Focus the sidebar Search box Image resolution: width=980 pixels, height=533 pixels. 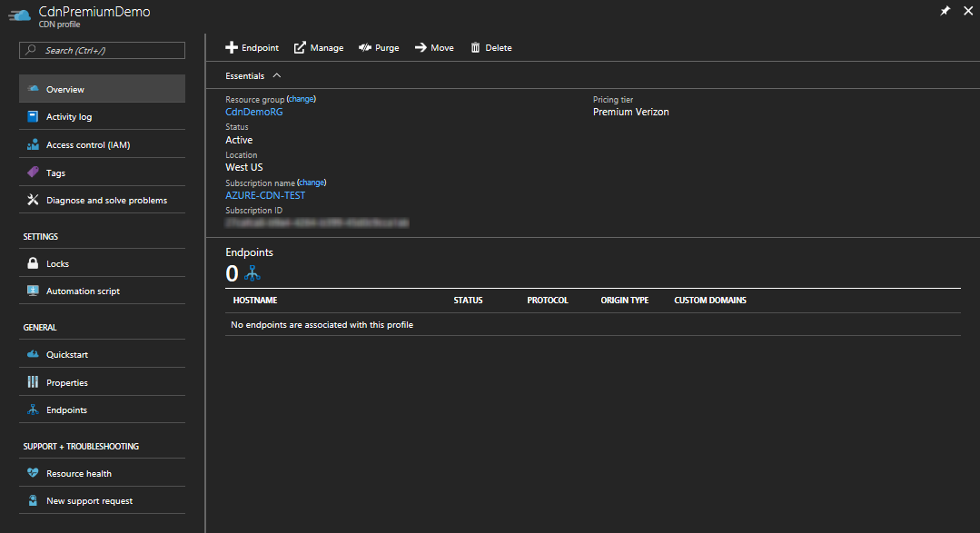pyautogui.click(x=102, y=50)
